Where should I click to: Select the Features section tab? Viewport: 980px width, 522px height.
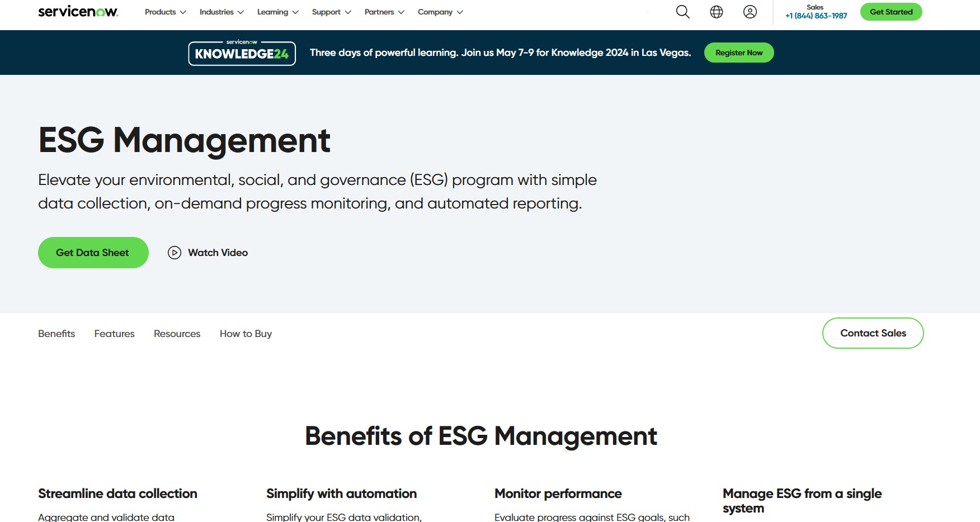click(x=114, y=334)
